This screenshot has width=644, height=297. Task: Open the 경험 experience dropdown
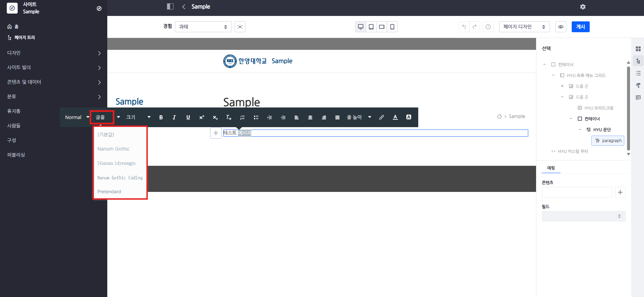click(x=203, y=27)
